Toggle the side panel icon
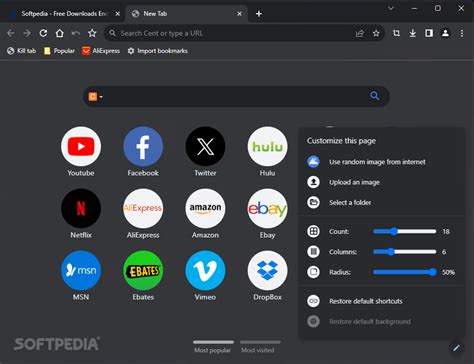 429,33
